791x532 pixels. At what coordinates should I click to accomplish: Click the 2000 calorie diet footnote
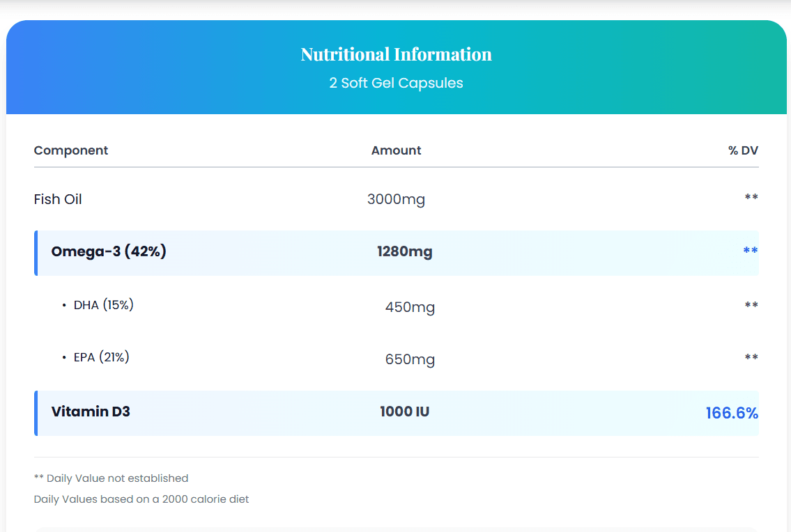[x=141, y=499]
